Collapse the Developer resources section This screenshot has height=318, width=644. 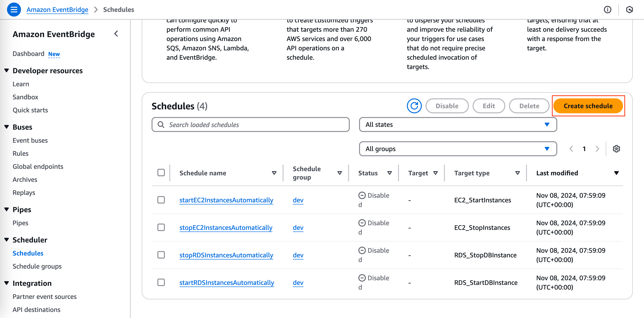click(7, 71)
